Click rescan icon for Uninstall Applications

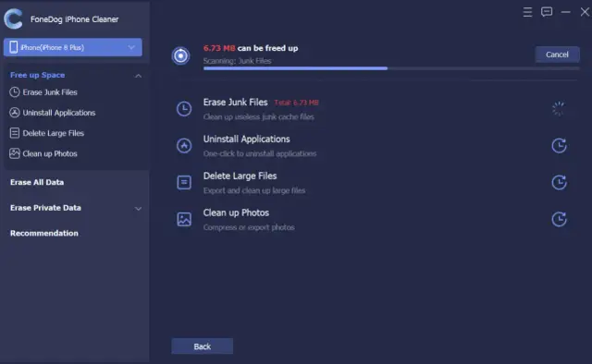(x=559, y=146)
